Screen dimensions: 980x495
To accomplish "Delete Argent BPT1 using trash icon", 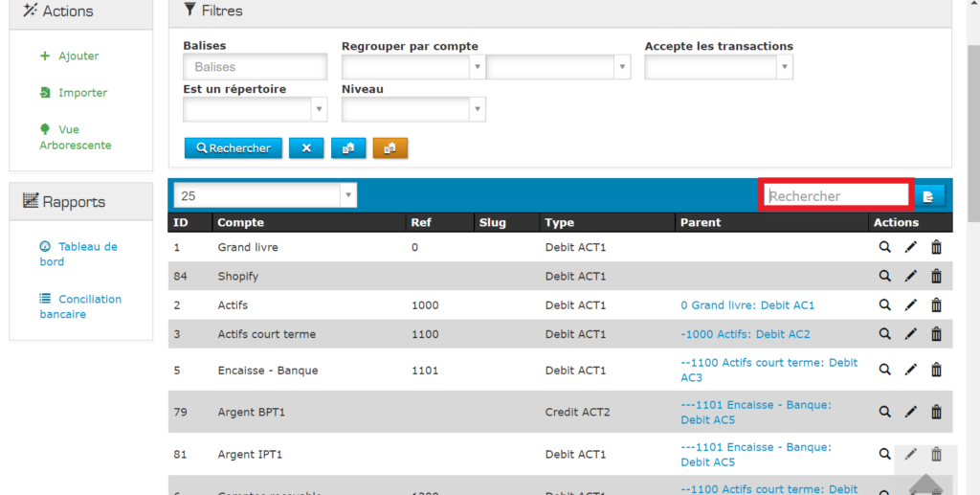I will pos(936,412).
